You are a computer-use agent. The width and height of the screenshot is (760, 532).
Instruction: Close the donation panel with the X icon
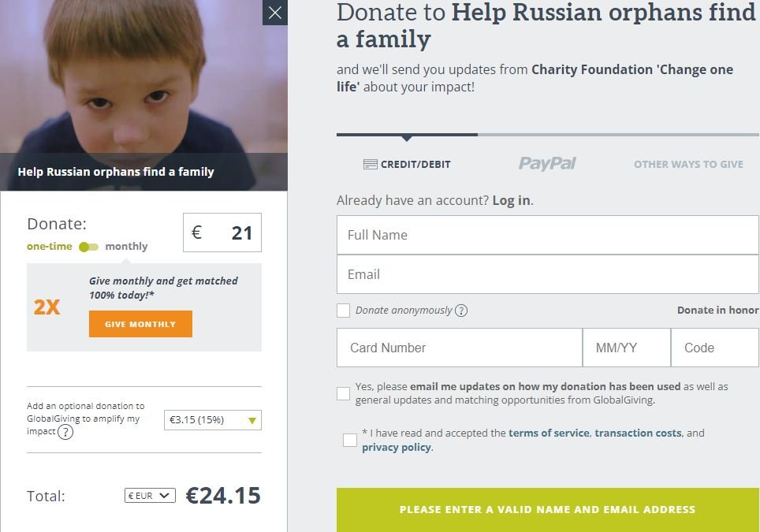tap(275, 13)
